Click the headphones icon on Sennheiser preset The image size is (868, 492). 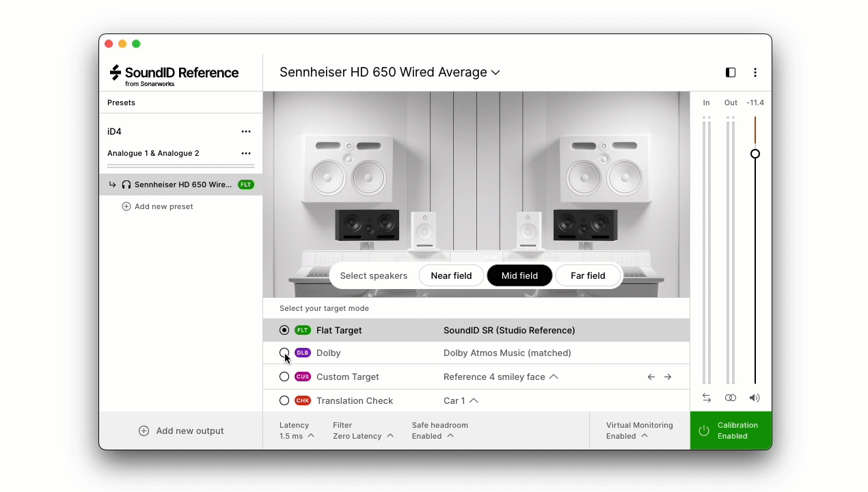(x=126, y=184)
